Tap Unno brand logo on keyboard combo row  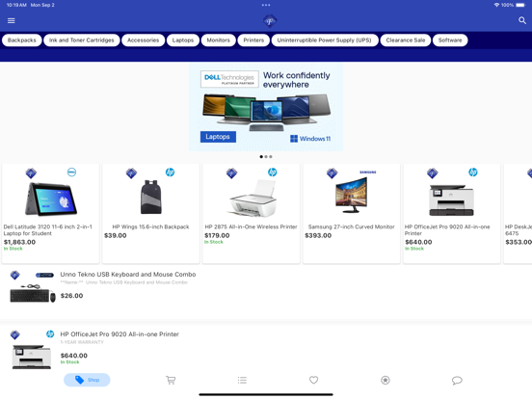click(44, 275)
